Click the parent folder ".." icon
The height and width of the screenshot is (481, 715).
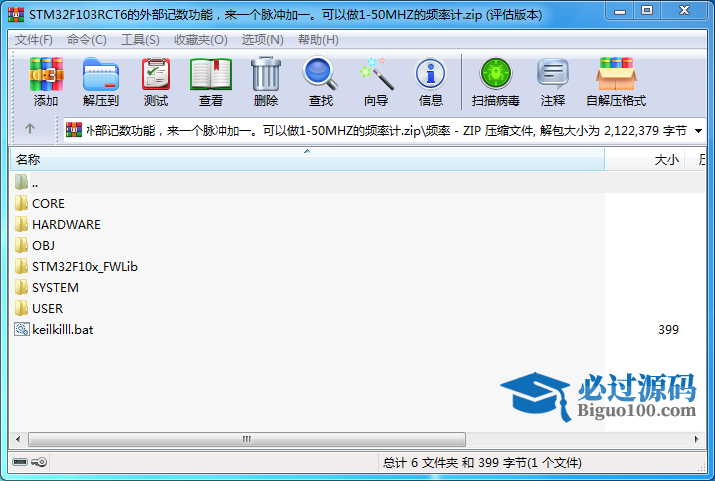coord(21,182)
